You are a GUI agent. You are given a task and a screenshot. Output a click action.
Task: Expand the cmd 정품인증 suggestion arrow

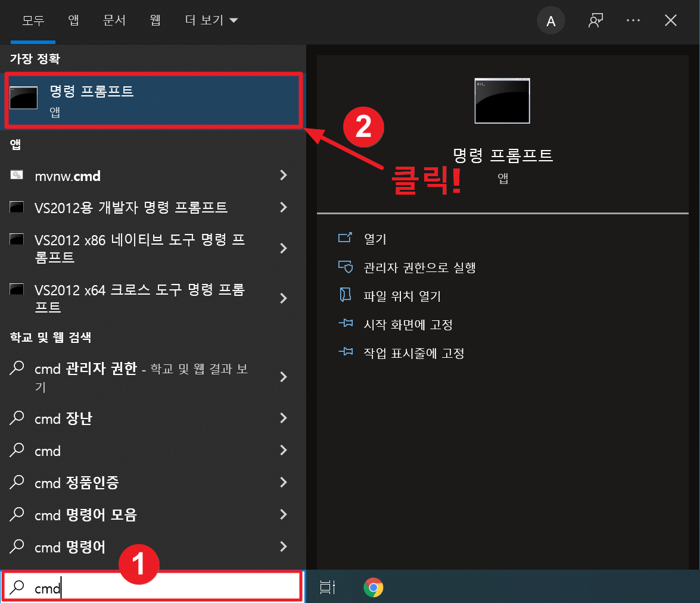[x=284, y=482]
